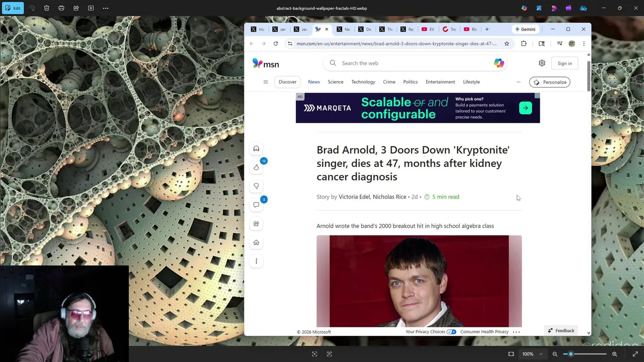Share the image from Photos toolbar
This screenshot has width=644, height=362.
coord(76,8)
